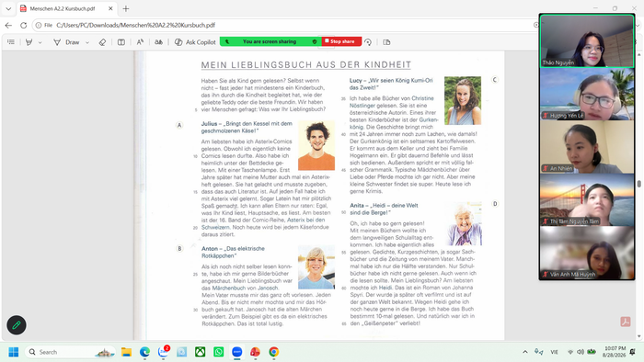Click the title 'Julius – Bringt den Kessel'
644x362 pixels.
(247, 127)
